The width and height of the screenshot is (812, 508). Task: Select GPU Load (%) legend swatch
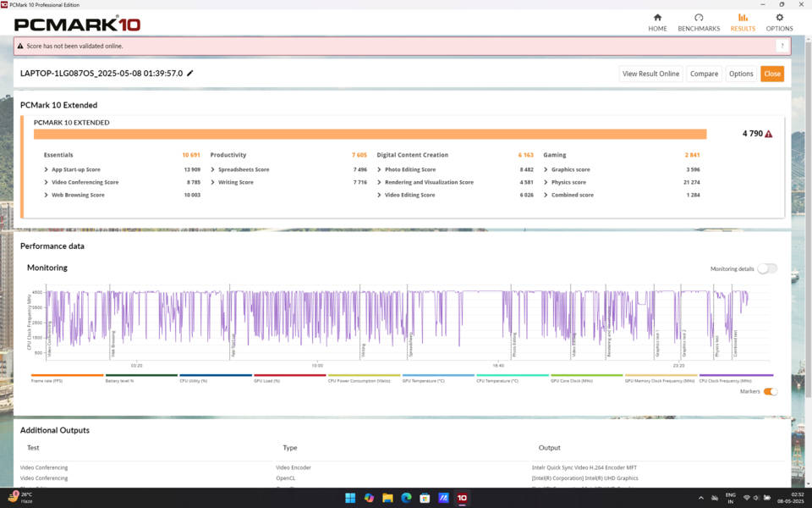click(x=289, y=375)
